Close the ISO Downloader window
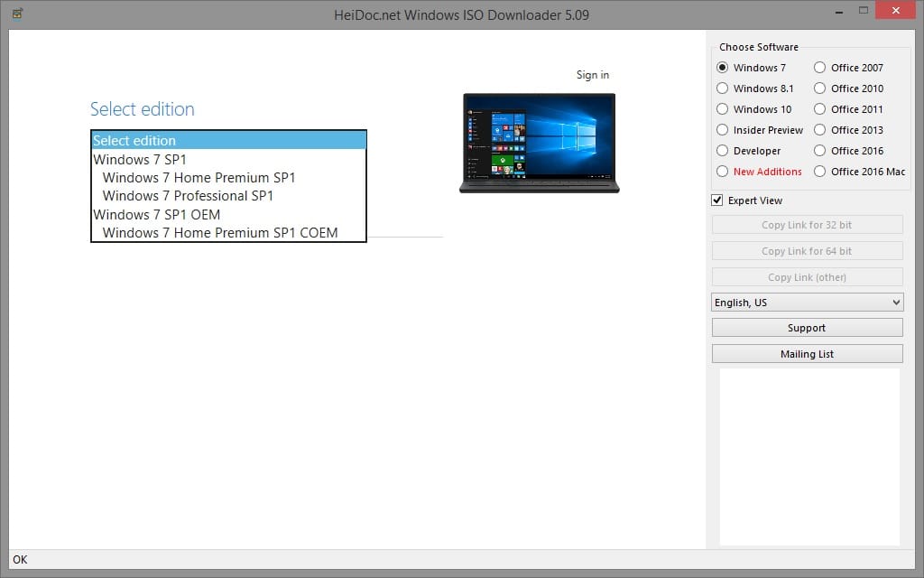This screenshot has width=924, height=578. (896, 11)
